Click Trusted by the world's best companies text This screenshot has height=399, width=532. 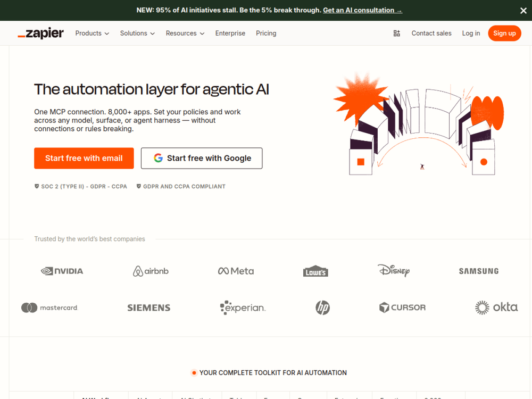[x=89, y=239]
